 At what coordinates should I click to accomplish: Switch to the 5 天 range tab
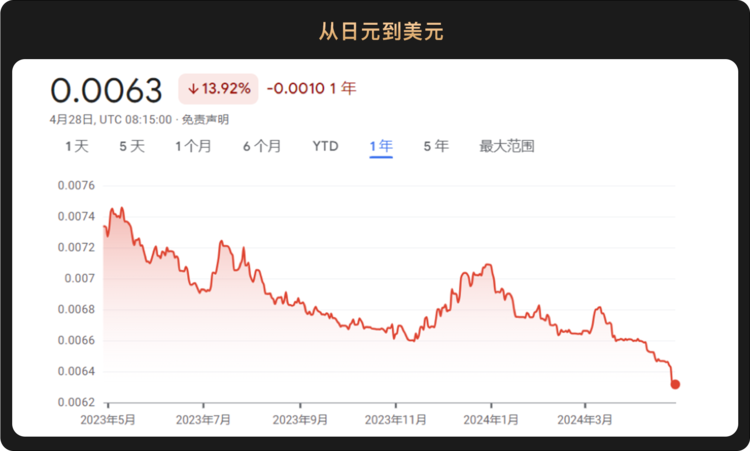tap(132, 146)
